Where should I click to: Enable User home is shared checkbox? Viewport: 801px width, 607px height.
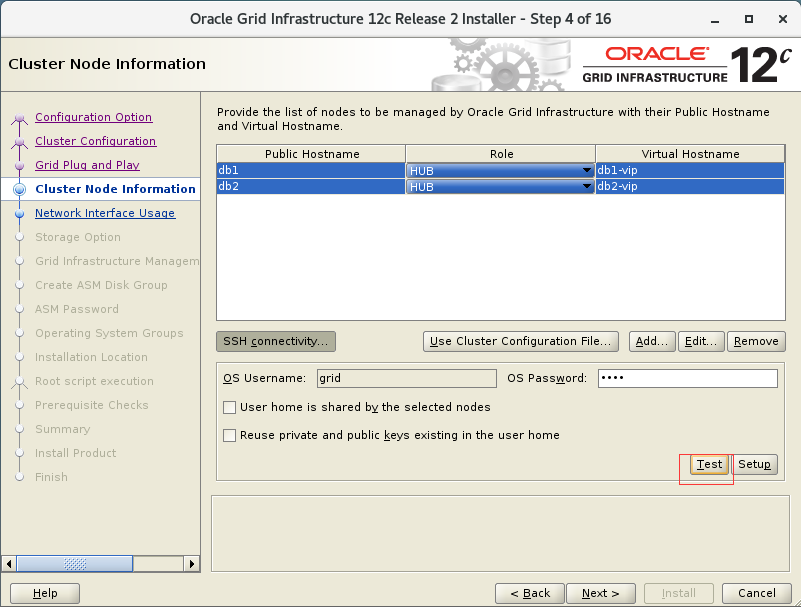pyautogui.click(x=229, y=407)
